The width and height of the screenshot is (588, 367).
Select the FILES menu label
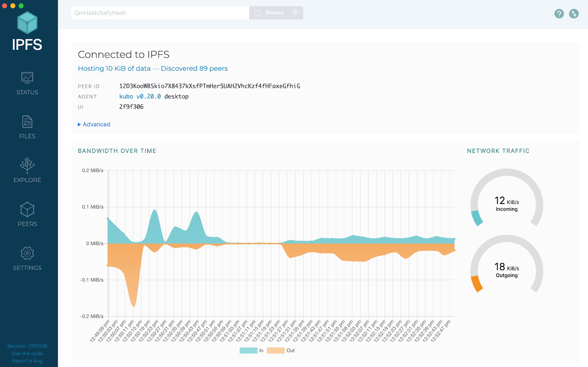click(x=27, y=136)
